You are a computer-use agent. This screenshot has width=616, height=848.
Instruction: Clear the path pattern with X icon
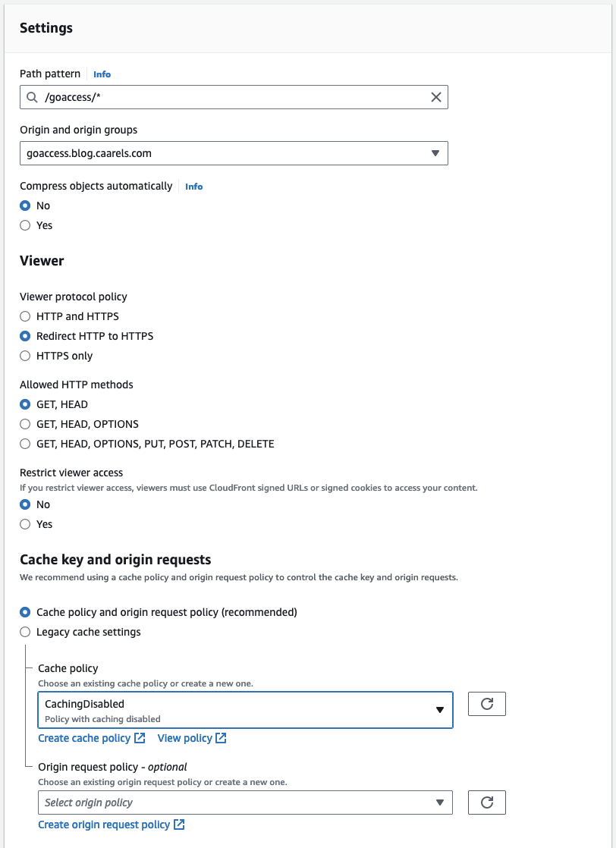click(x=436, y=97)
